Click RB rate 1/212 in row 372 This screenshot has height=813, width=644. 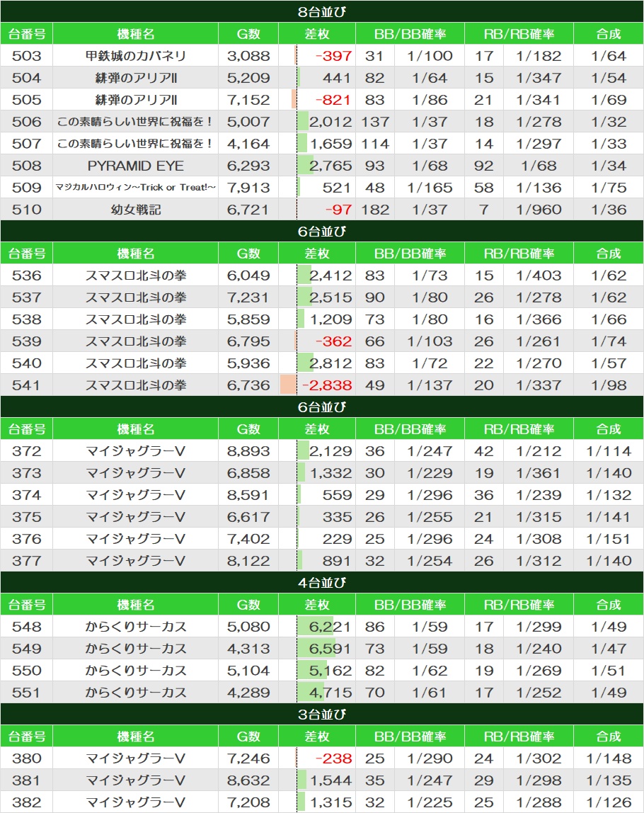click(x=539, y=451)
